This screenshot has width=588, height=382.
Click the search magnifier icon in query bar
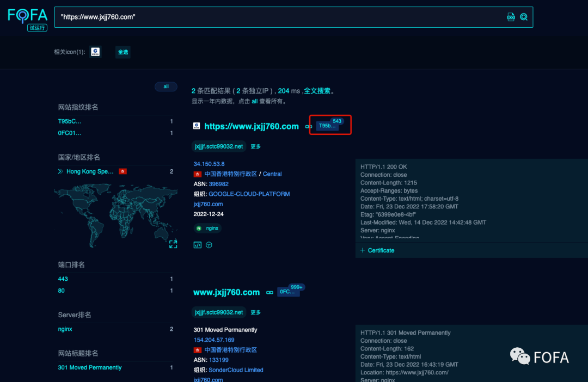(x=524, y=17)
